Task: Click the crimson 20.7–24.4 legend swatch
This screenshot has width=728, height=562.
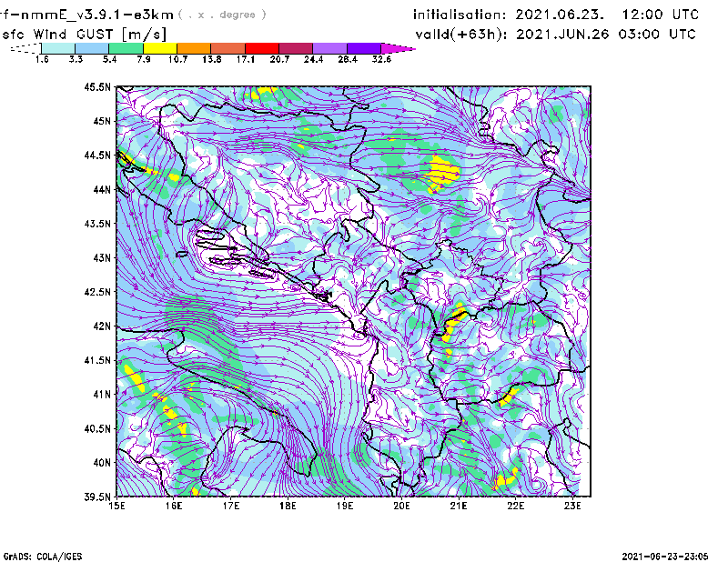Action: [296, 48]
